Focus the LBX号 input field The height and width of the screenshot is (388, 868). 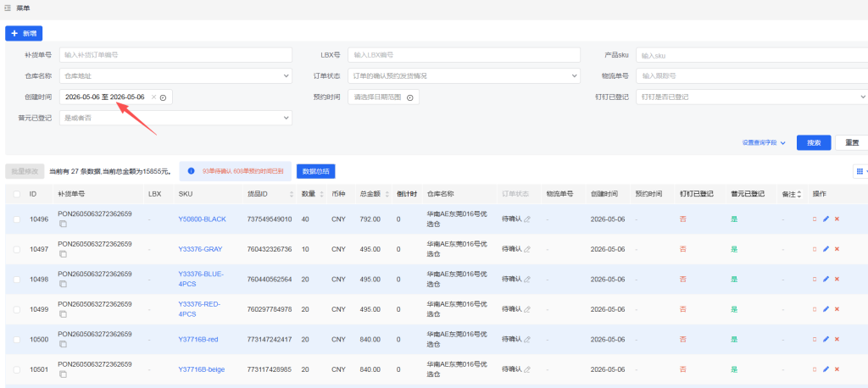point(464,55)
